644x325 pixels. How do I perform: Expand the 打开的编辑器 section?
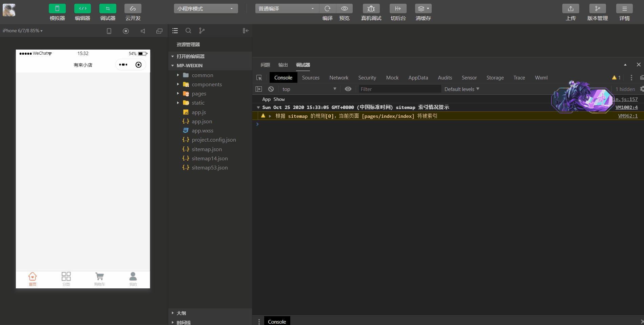click(210, 56)
